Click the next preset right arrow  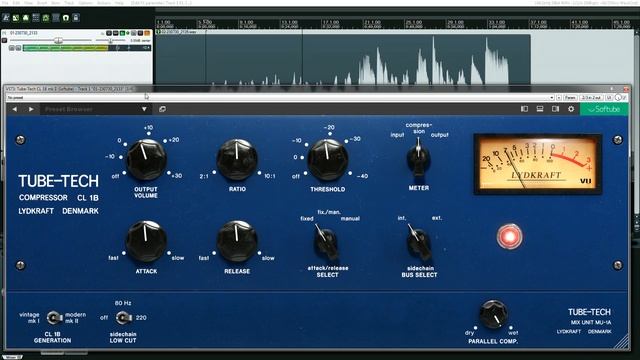pos(31,109)
